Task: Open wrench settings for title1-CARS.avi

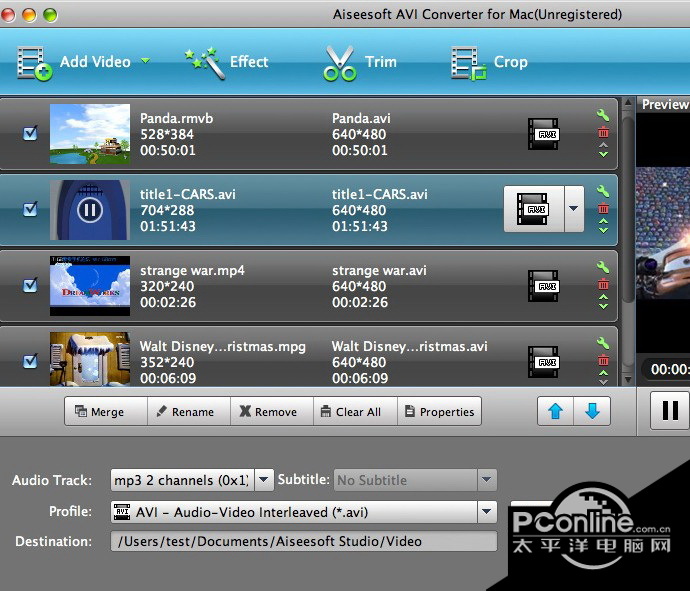Action: click(x=603, y=191)
